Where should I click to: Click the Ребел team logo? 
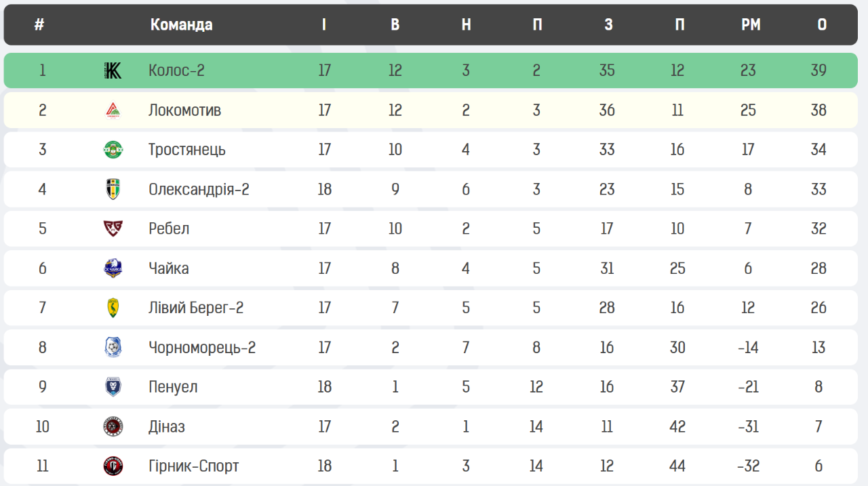point(113,228)
